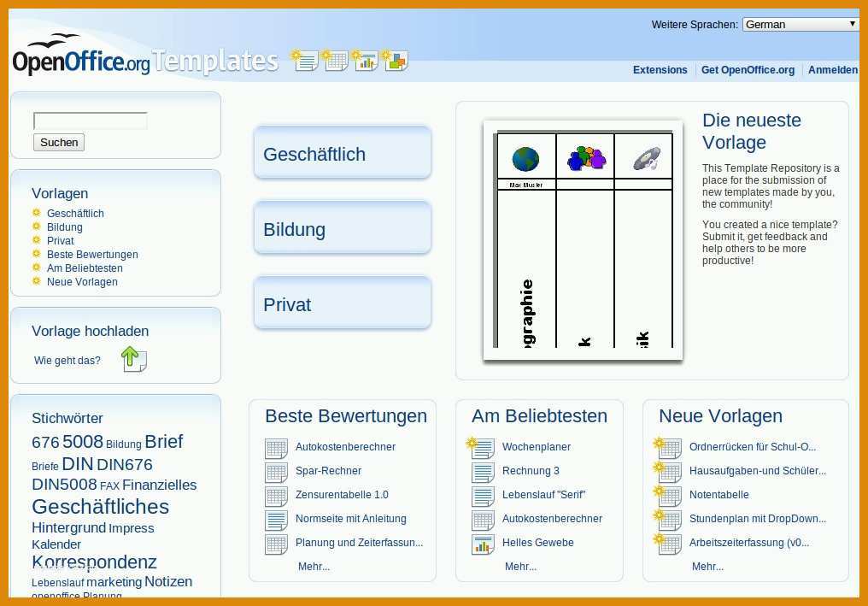
Task: Open Extensions in the top navigation
Action: tap(660, 70)
